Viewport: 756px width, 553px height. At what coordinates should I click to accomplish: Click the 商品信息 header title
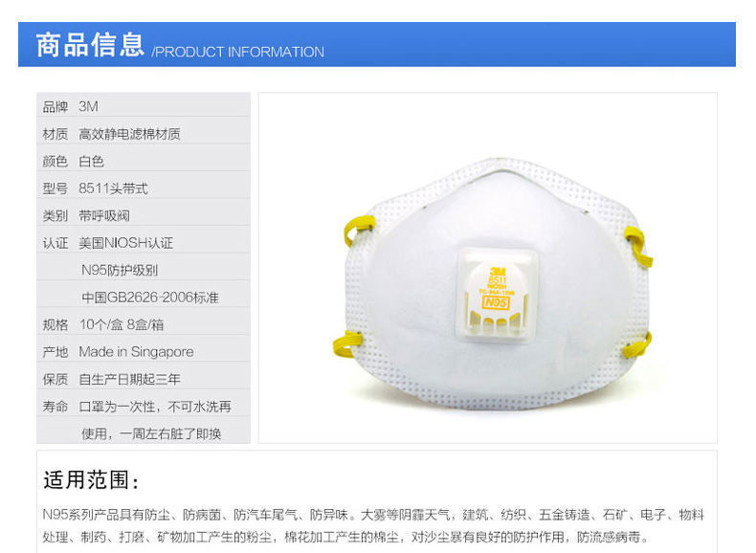coord(90,45)
